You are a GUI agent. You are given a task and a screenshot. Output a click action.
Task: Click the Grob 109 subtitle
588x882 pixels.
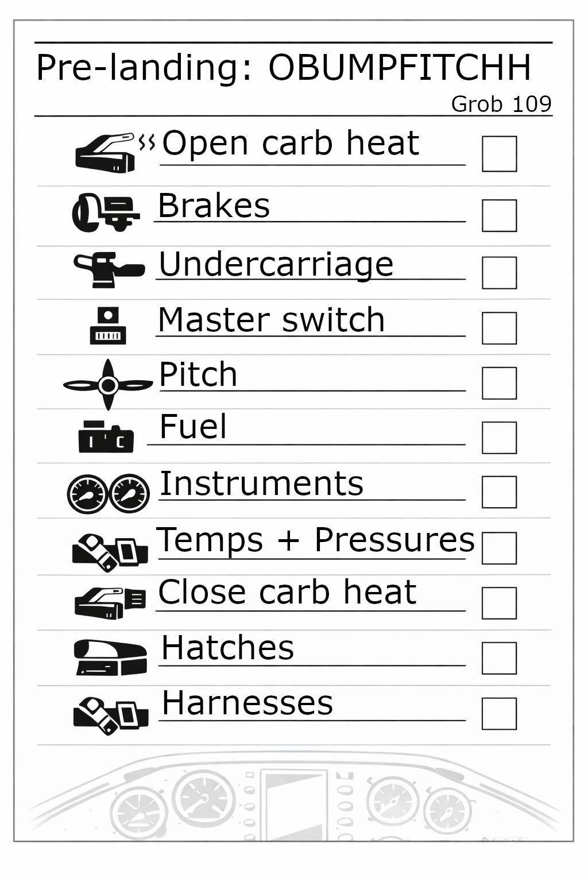tap(501, 104)
